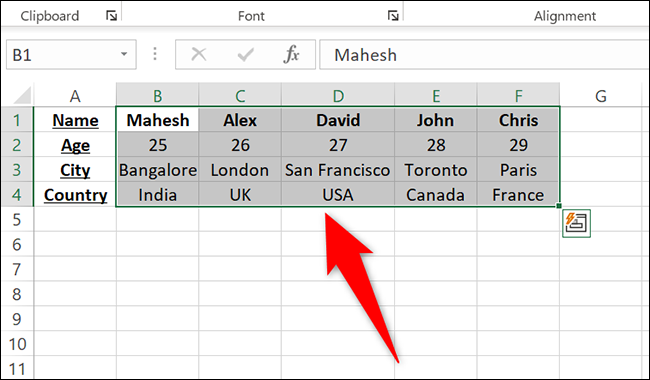Open the Clipboard dialog launcher
The width and height of the screenshot is (650, 380).
tap(111, 16)
